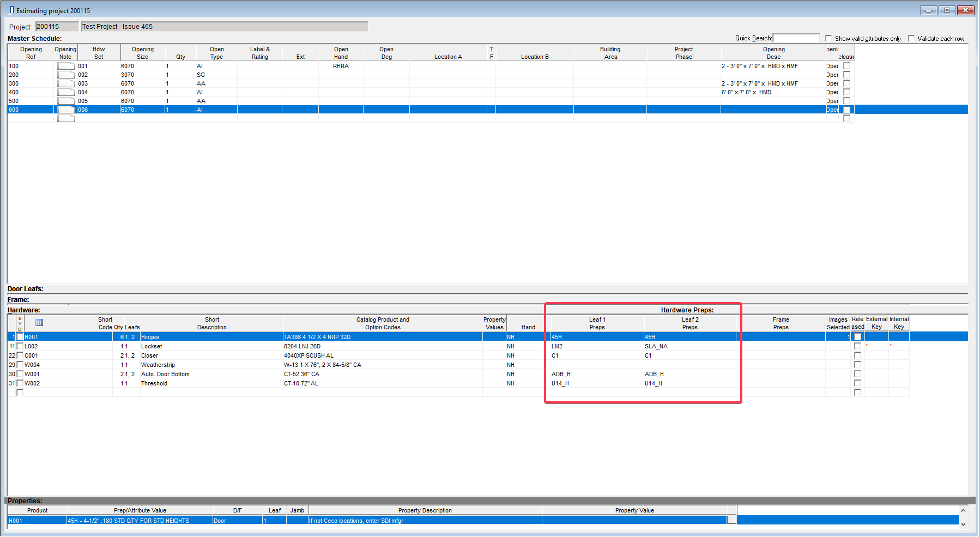Click the note icon for opening 600
The width and height of the screenshot is (980, 537).
[66, 110]
